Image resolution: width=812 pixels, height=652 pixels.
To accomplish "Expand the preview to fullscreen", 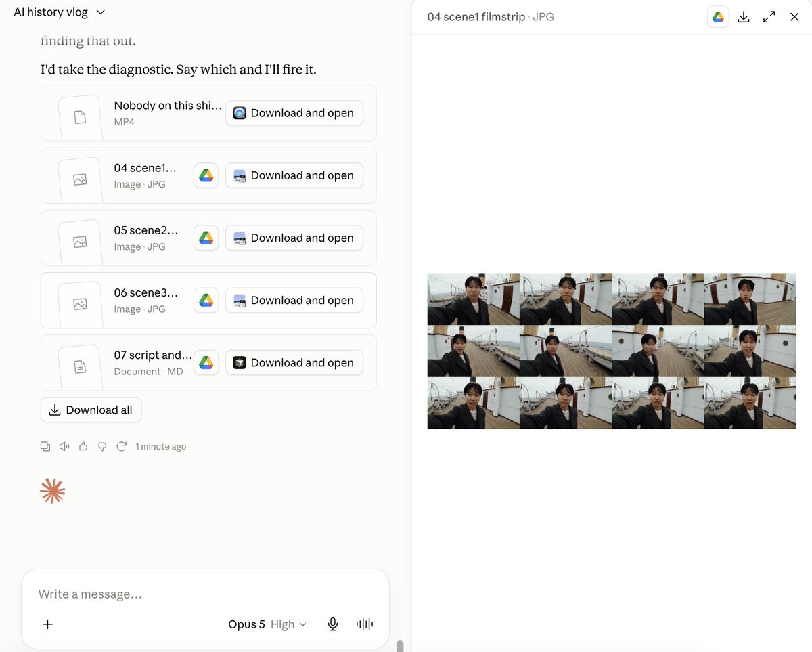I will [x=769, y=17].
